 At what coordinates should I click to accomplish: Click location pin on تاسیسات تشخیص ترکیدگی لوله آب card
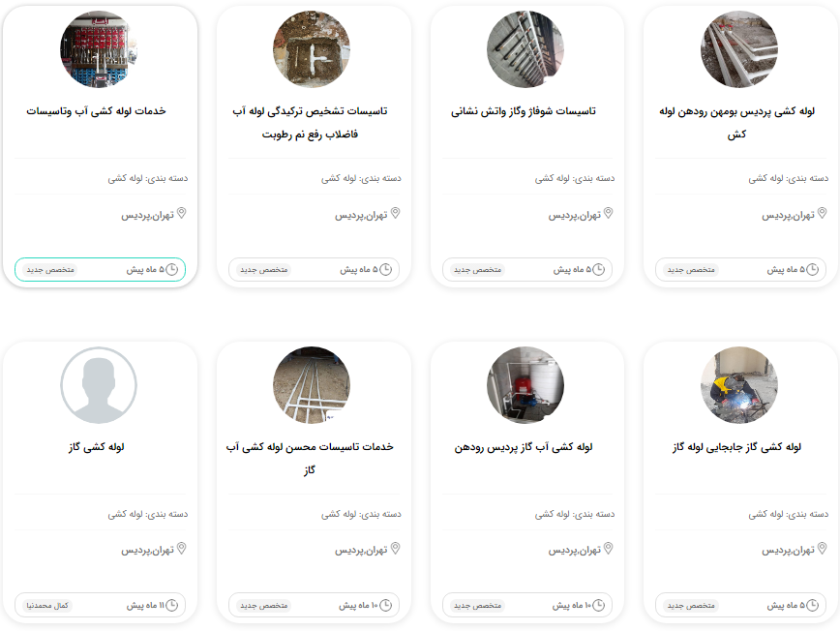[396, 213]
